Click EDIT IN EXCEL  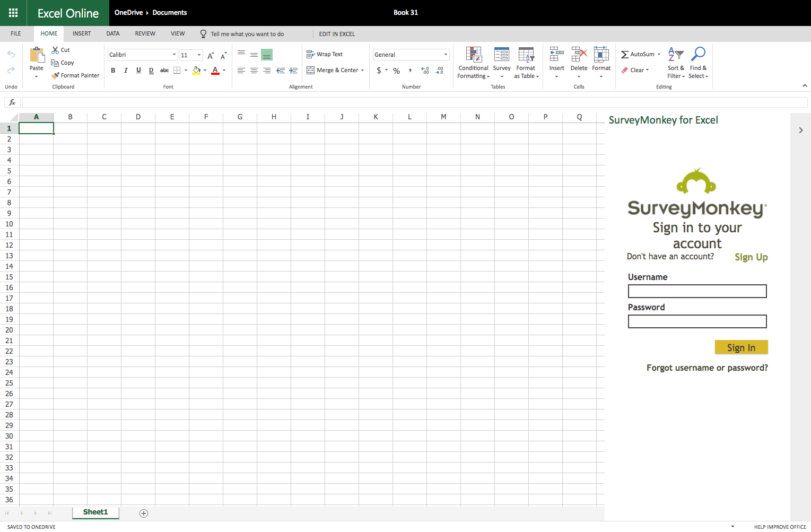click(x=337, y=34)
